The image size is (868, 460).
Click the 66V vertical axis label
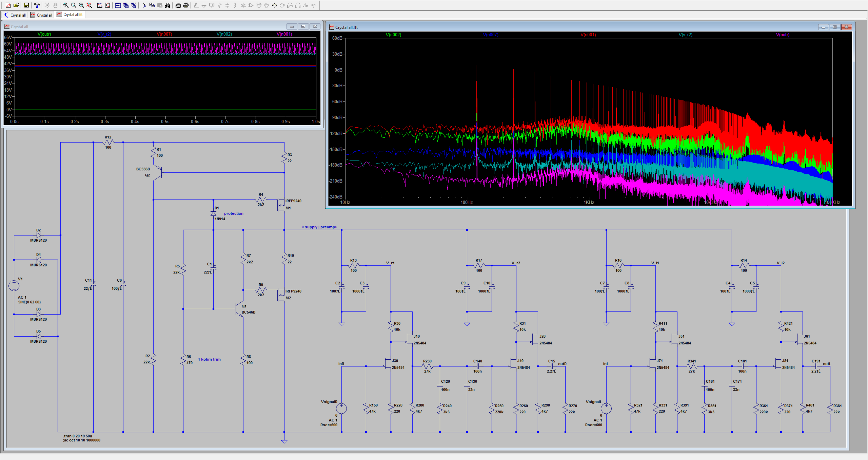click(8, 38)
